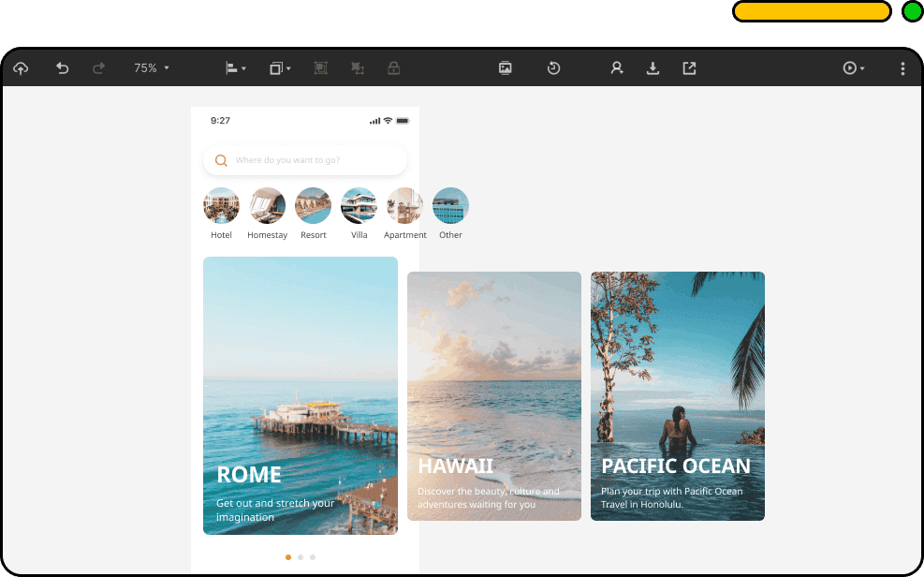Click the HAWAII heading text
Viewport: 924px width, 577px height.
coord(455,466)
